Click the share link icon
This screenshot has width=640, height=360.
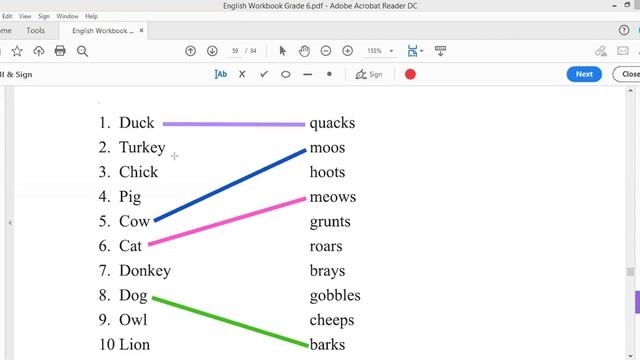[601, 51]
